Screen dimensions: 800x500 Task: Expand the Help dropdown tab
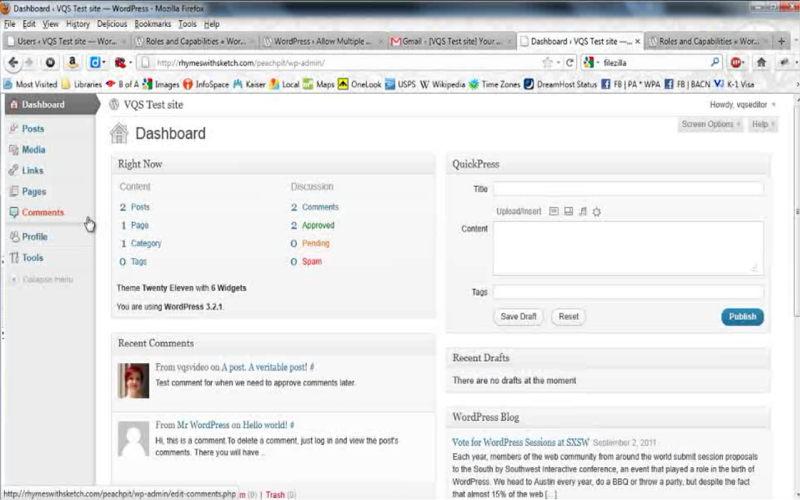[763, 124]
